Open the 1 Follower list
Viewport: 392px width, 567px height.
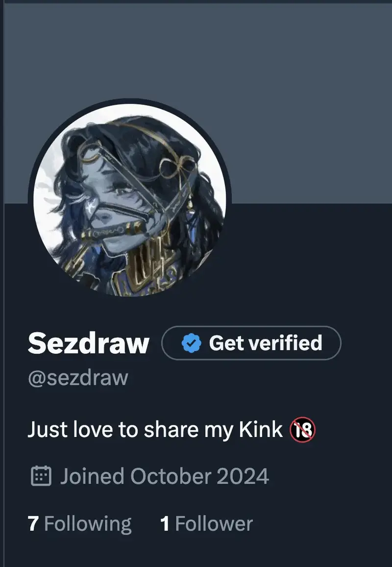206,524
